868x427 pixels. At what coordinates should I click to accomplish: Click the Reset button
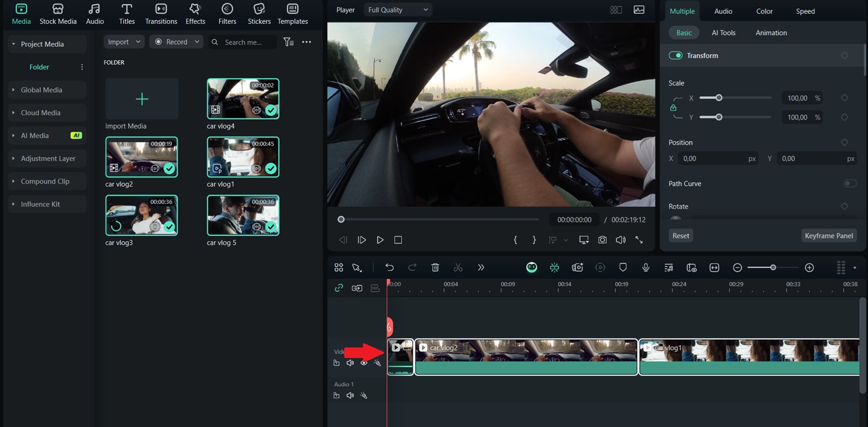[x=681, y=236]
